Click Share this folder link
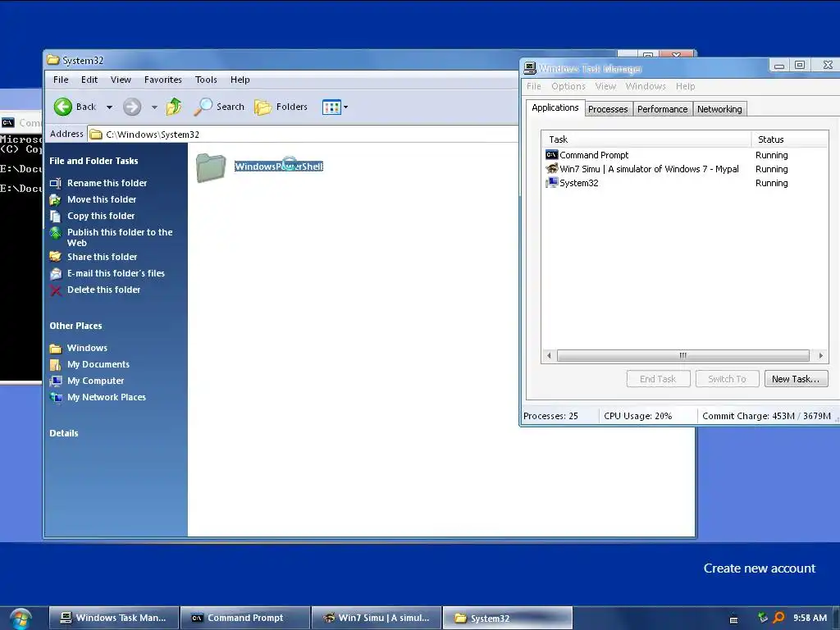Image resolution: width=840 pixels, height=630 pixels. pos(102,257)
